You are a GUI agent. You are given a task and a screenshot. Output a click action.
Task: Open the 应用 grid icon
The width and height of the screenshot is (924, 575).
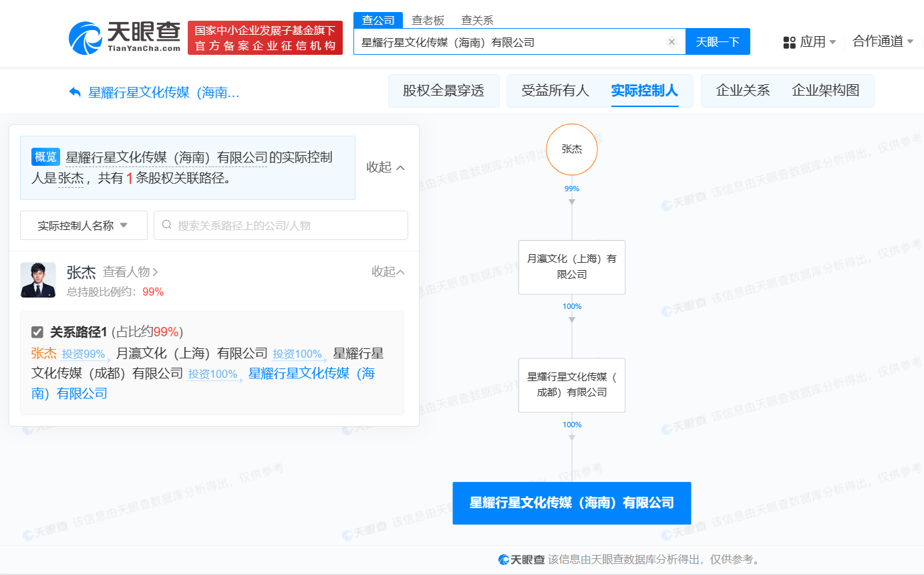coord(789,42)
